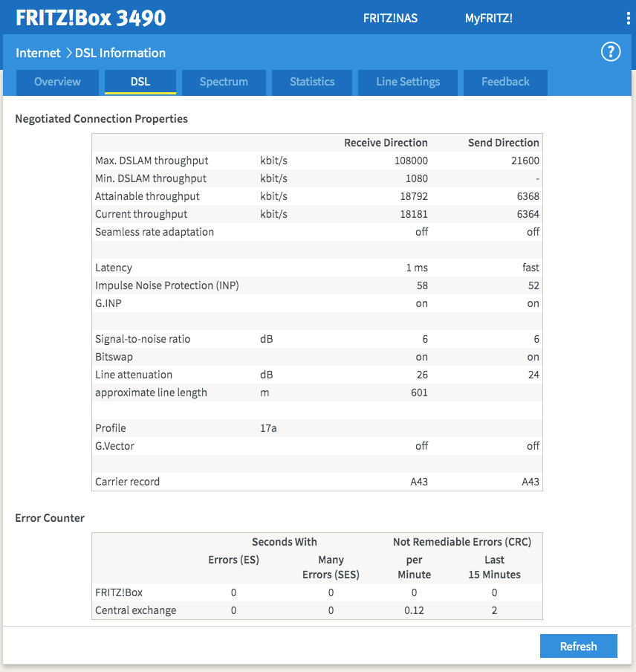Open the help question mark icon
Viewport: 636px width, 672px height.
[610, 52]
